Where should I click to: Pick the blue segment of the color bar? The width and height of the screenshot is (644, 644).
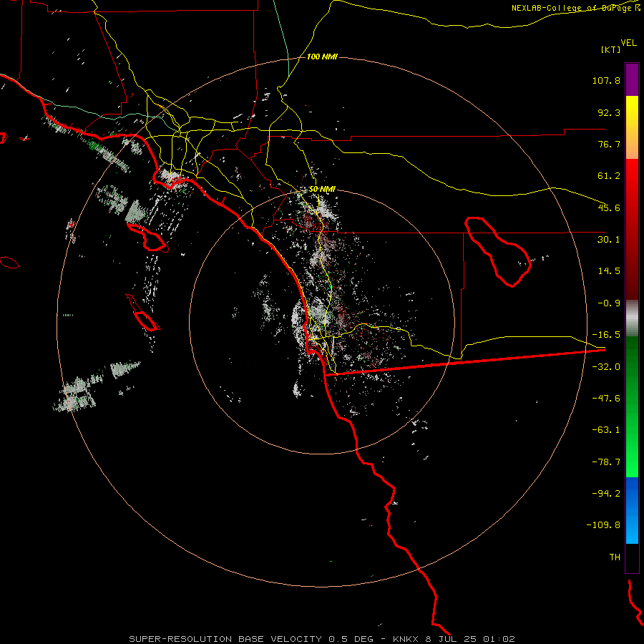[632, 510]
